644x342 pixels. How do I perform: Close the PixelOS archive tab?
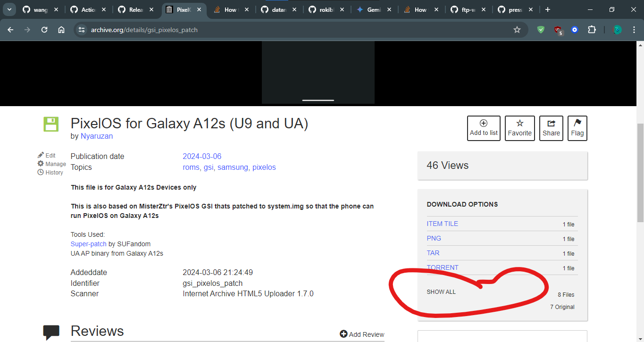click(199, 9)
